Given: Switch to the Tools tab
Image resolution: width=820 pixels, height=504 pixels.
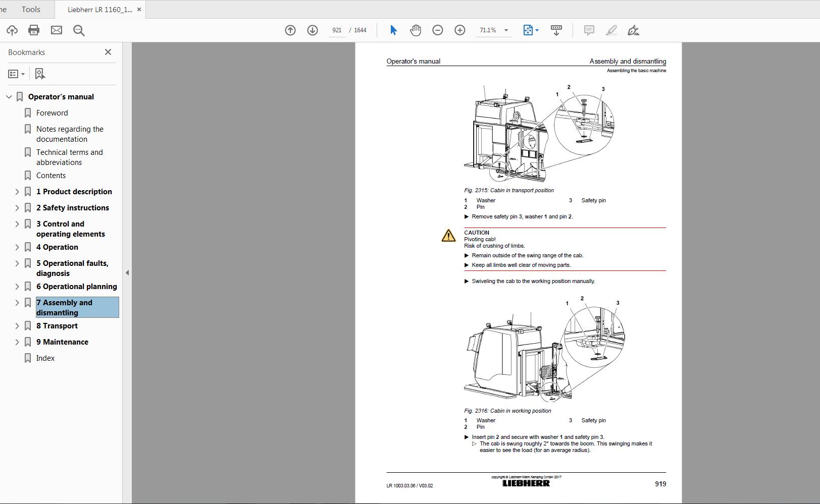Looking at the screenshot, I should coord(30,9).
